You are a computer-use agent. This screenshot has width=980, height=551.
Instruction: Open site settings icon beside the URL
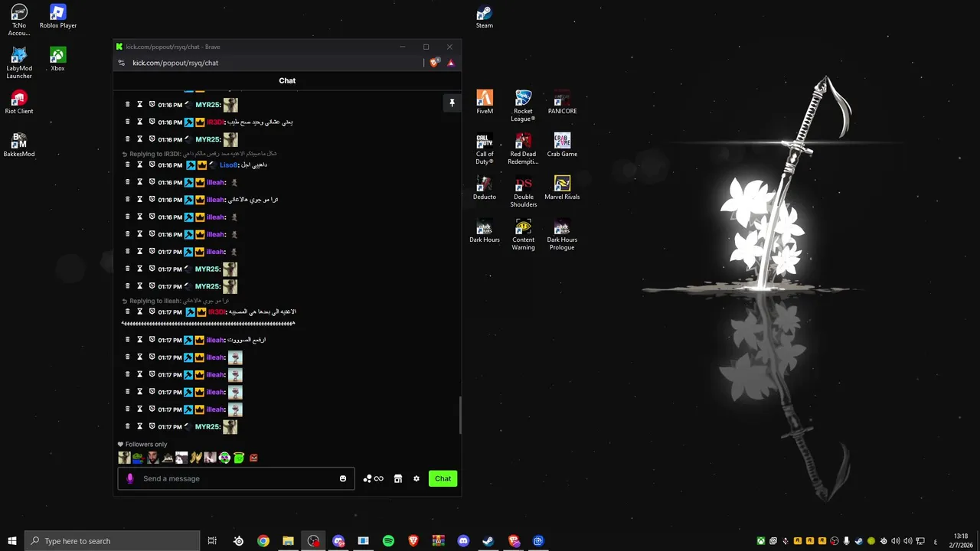point(121,63)
